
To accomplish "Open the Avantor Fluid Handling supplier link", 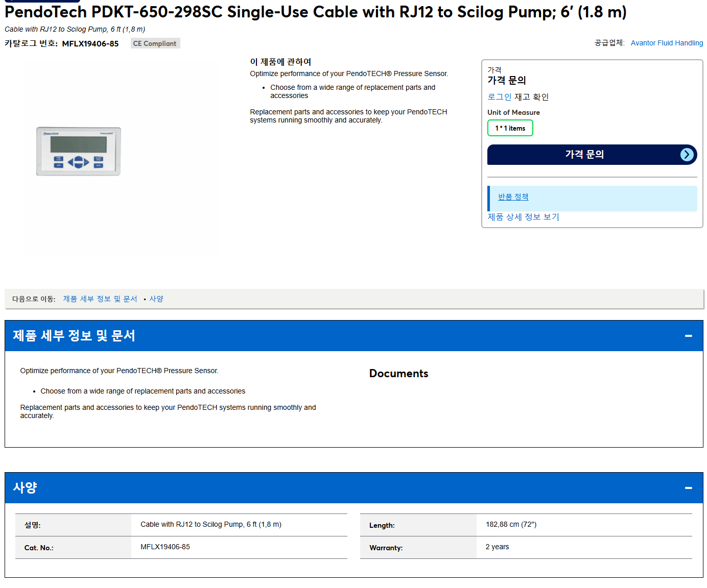I will coord(667,43).
